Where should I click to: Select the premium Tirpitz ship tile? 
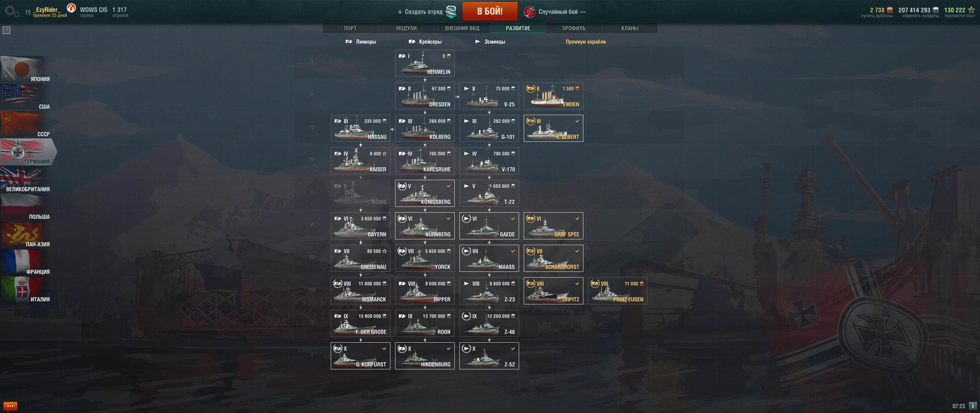[x=554, y=291]
